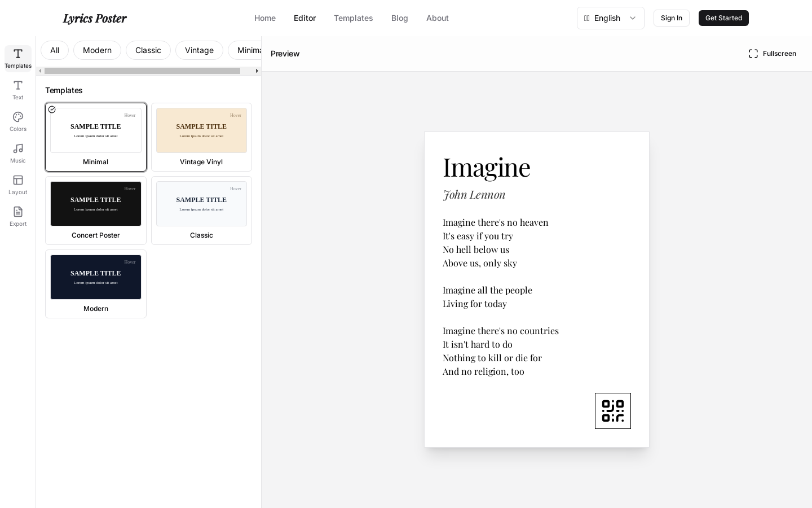
Task: Open the Export sidebar panel
Action: tap(18, 217)
